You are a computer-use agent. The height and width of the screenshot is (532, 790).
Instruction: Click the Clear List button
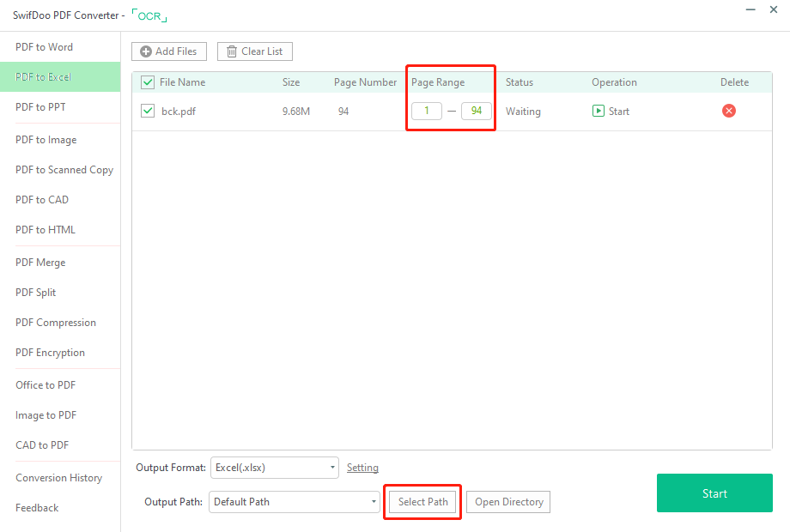[254, 51]
